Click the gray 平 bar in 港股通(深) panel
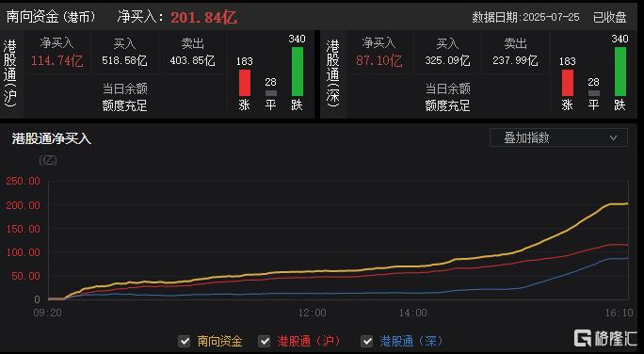This screenshot has width=644, height=354. pyautogui.click(x=593, y=93)
